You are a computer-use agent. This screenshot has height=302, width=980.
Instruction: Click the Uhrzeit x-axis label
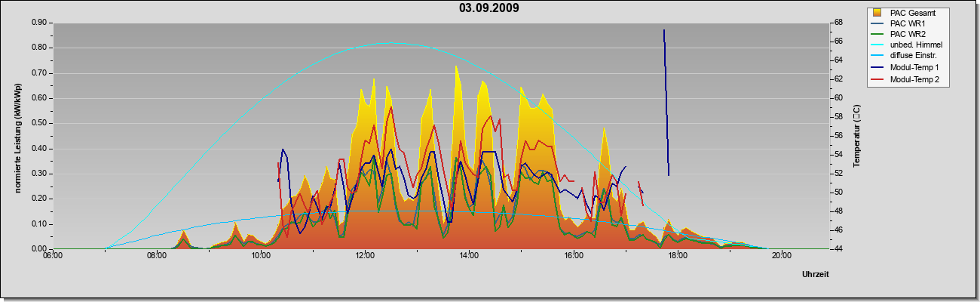(816, 275)
